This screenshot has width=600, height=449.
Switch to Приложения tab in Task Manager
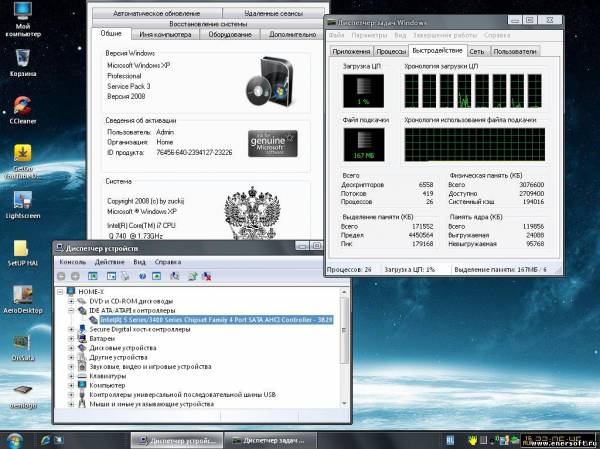(x=351, y=51)
